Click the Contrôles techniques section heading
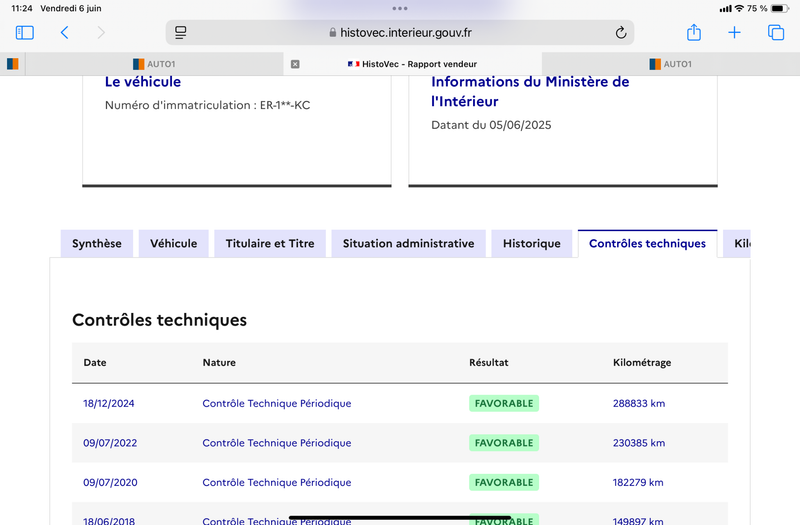This screenshot has height=525, width=800. point(159,320)
